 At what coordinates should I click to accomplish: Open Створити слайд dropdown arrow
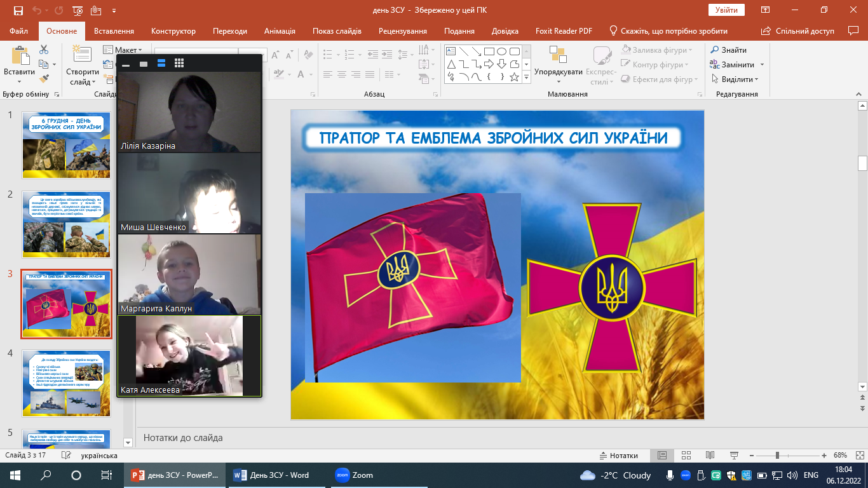(x=93, y=81)
